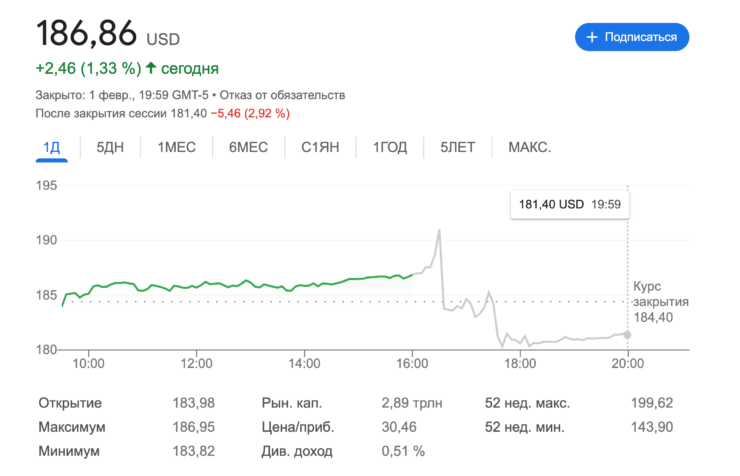
Task: Click the day high value 186,95
Action: coord(193,427)
